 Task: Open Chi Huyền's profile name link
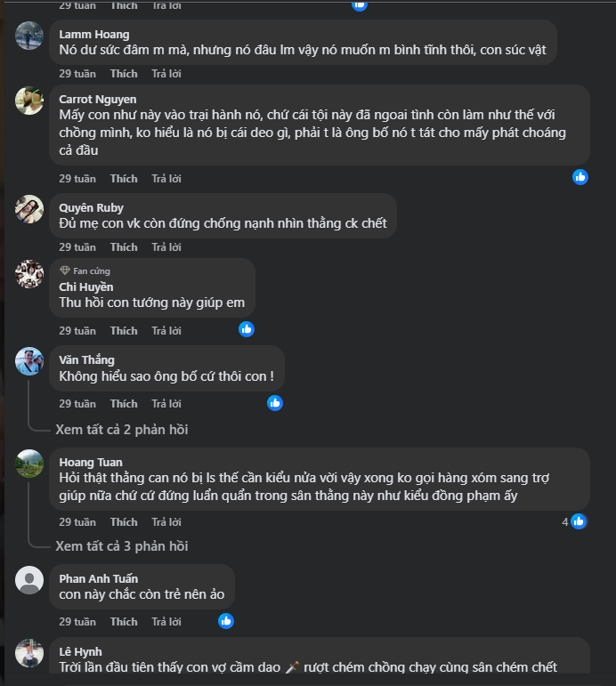click(86, 287)
